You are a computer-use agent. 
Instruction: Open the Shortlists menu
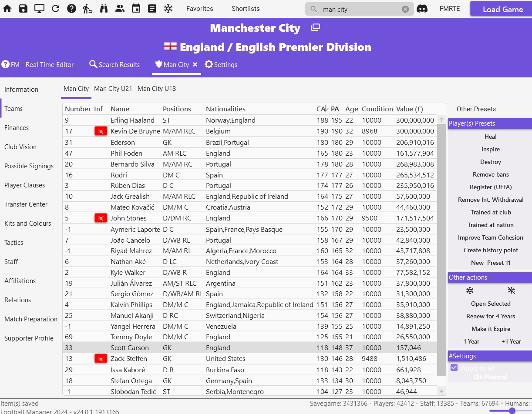[x=246, y=9]
